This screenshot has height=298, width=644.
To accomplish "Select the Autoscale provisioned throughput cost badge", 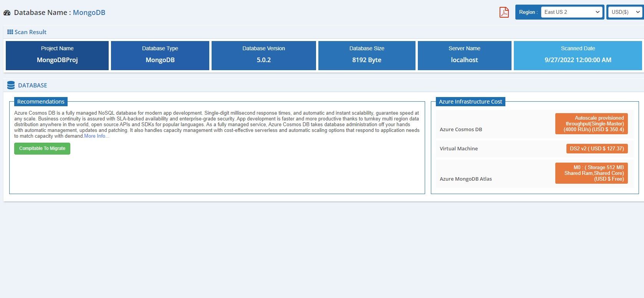I will [x=591, y=123].
